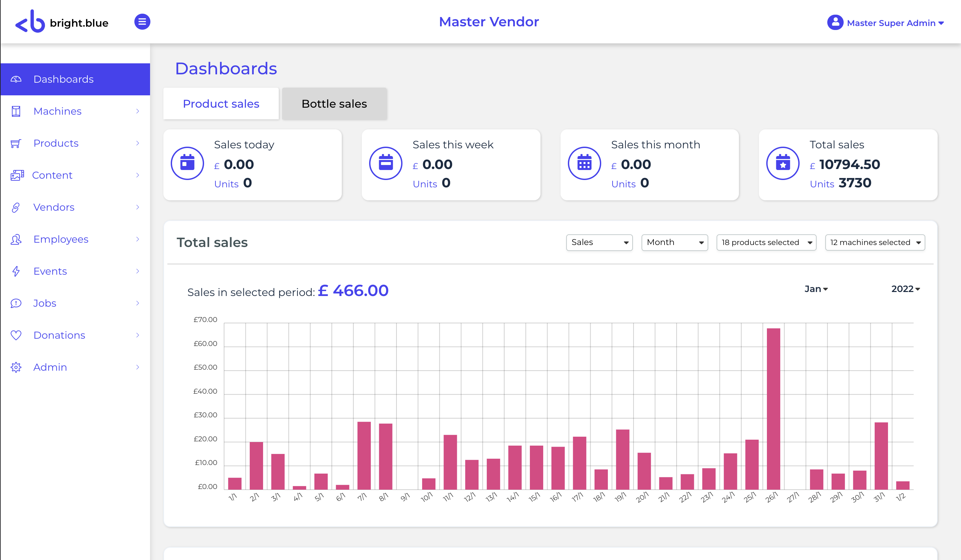Click the Donations heart icon
The image size is (961, 560).
pyautogui.click(x=16, y=335)
